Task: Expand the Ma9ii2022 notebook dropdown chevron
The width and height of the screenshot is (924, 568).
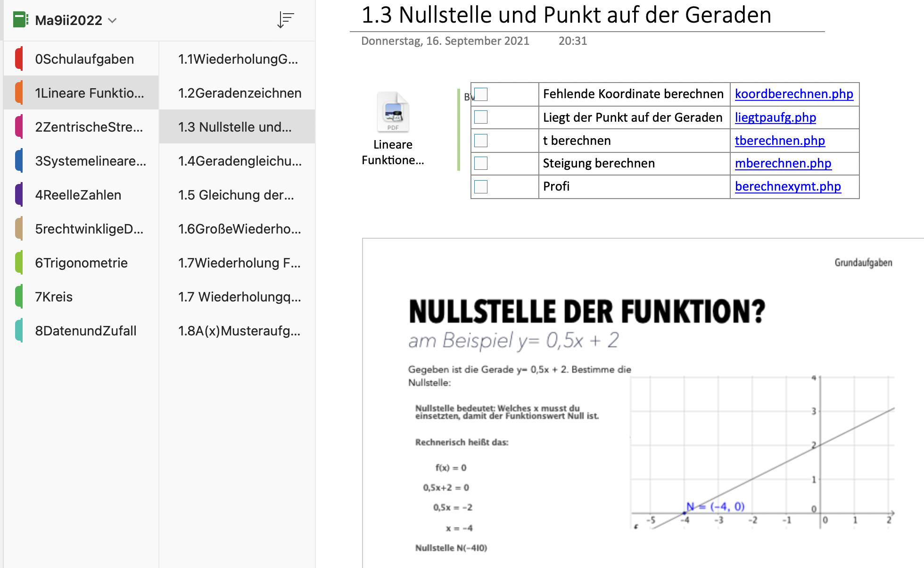Action: (112, 20)
